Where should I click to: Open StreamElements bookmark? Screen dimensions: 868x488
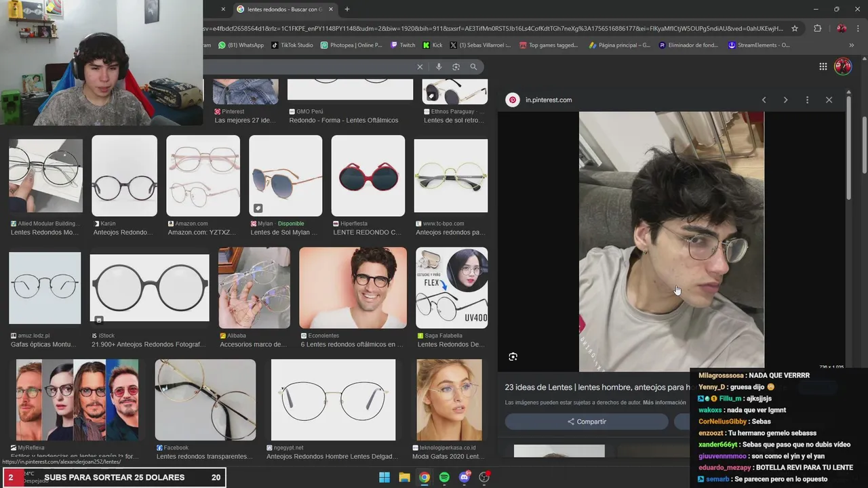click(x=759, y=45)
